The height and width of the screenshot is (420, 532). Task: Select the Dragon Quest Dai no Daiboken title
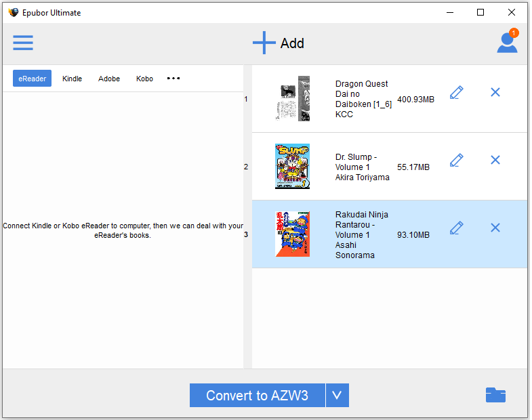363,94
